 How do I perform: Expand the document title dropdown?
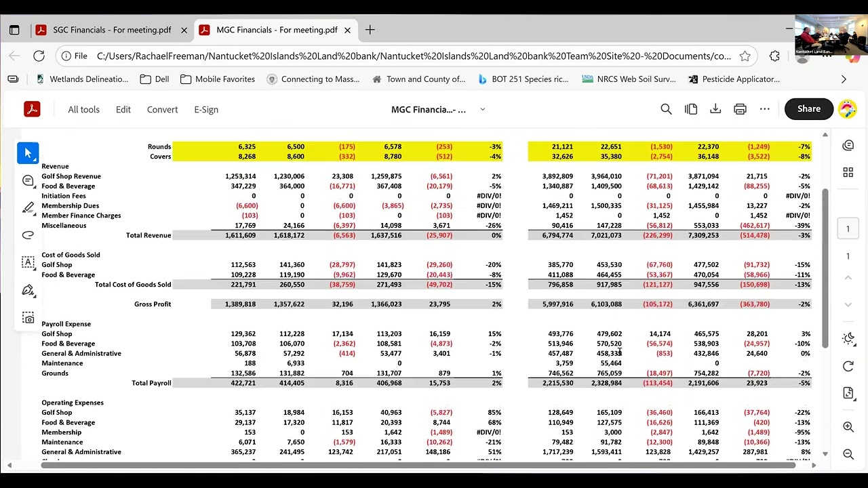482,109
